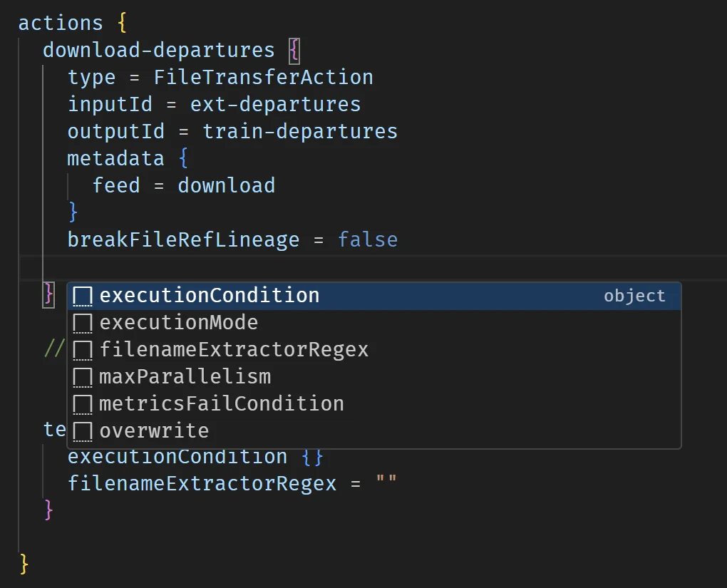727x588 pixels.
Task: Toggle the checkbox beside executionMode
Action: tap(82, 322)
